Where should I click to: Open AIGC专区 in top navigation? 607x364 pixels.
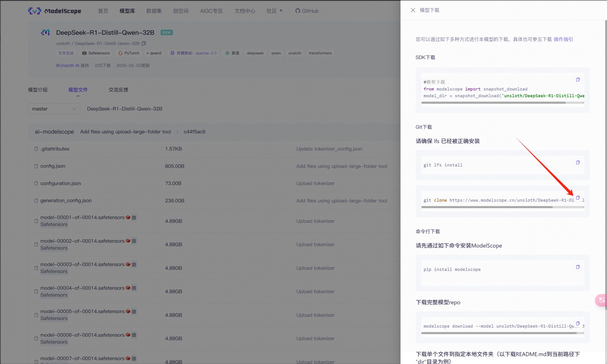tap(212, 11)
